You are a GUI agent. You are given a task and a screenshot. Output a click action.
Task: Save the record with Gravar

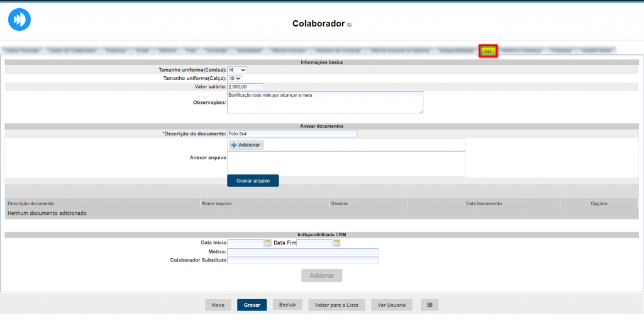(252, 305)
